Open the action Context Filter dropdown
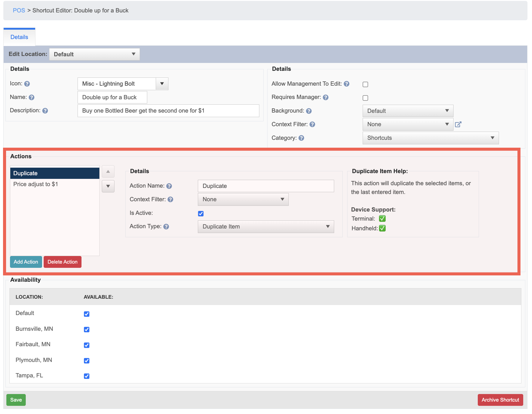532x414 pixels. [243, 199]
